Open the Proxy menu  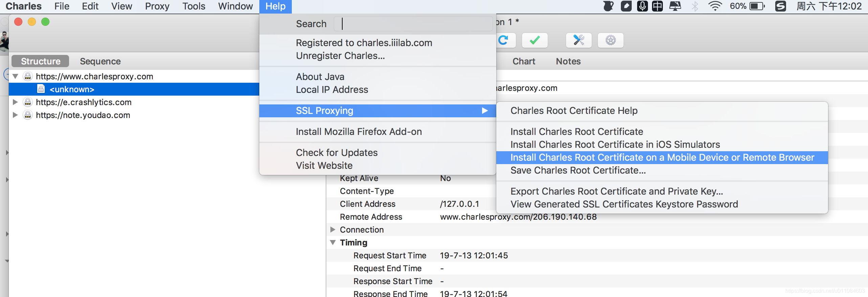click(157, 6)
